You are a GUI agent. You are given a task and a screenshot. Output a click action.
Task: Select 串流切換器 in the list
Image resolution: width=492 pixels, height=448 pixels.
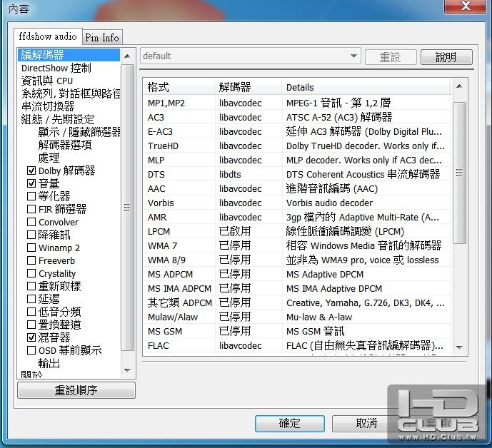coord(48,106)
